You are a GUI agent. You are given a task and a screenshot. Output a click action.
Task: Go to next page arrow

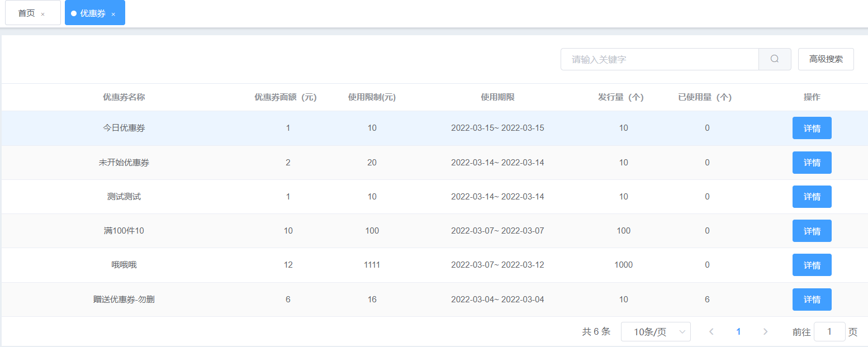click(x=765, y=331)
